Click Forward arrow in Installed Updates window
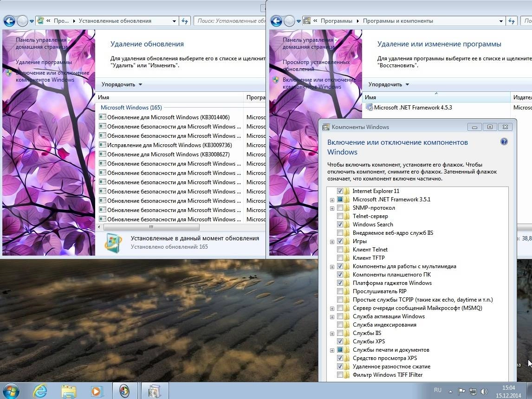Image resolution: width=532 pixels, height=399 pixels. [22, 21]
